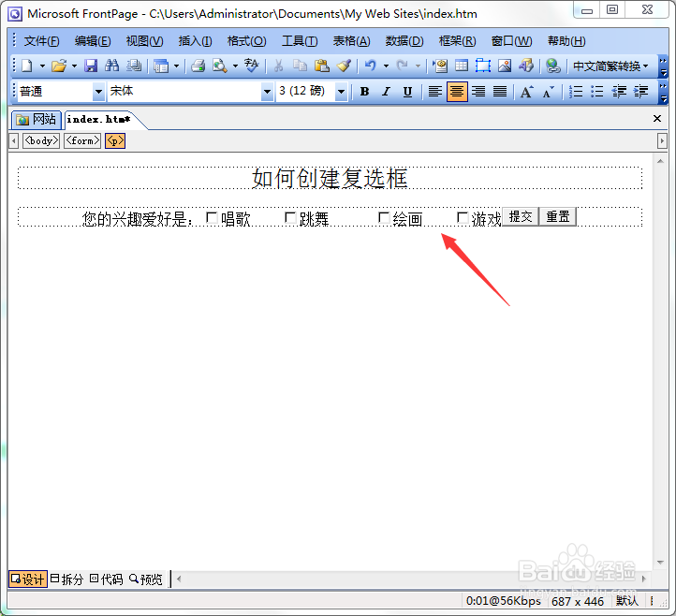Screen dimensions: 676x616
Task: Click the download time 0:01@56Kbps status
Action: pos(504,601)
